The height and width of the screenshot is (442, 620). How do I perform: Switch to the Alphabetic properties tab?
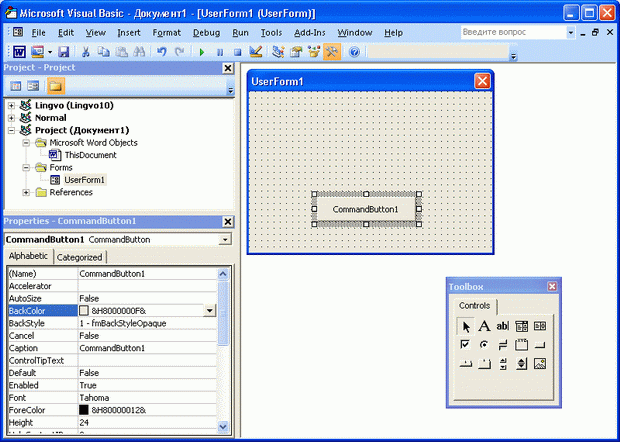coord(28,256)
